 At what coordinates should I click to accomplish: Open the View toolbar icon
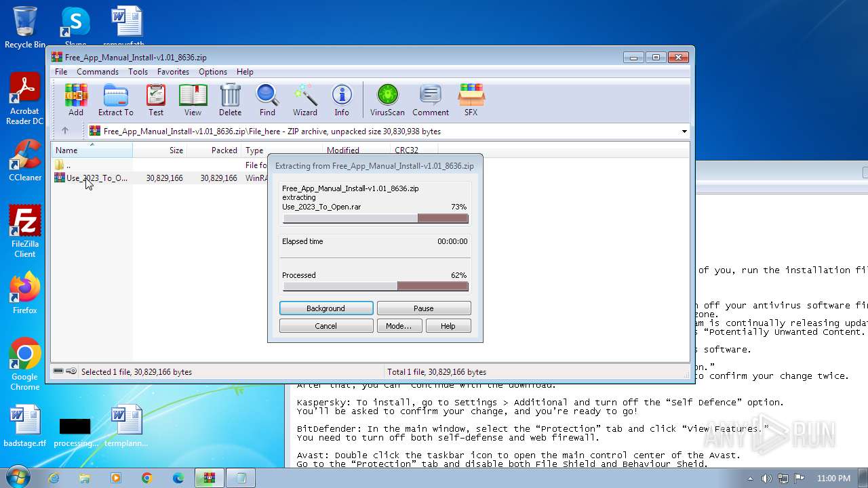pos(193,100)
